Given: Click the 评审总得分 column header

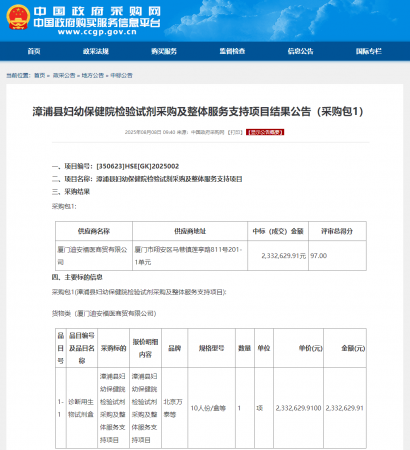Looking at the screenshot, I should click(337, 231).
